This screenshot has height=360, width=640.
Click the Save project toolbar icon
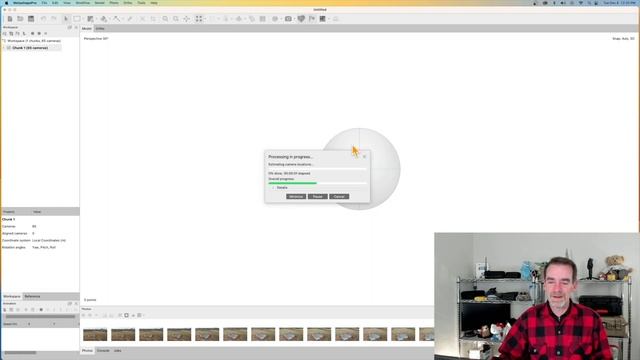pyautogui.click(x=31, y=19)
